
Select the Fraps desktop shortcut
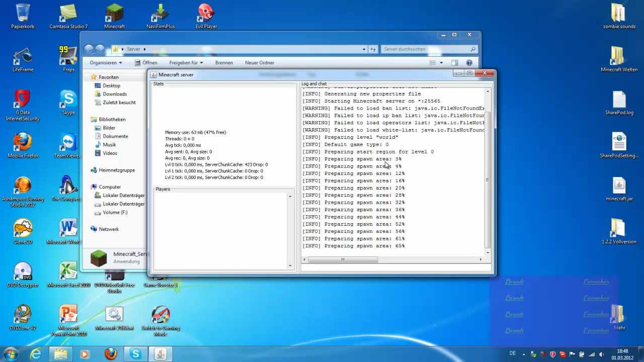click(68, 60)
